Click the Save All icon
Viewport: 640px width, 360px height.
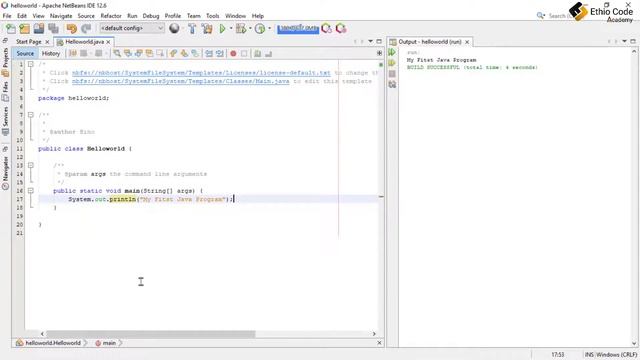pyautogui.click(x=53, y=29)
